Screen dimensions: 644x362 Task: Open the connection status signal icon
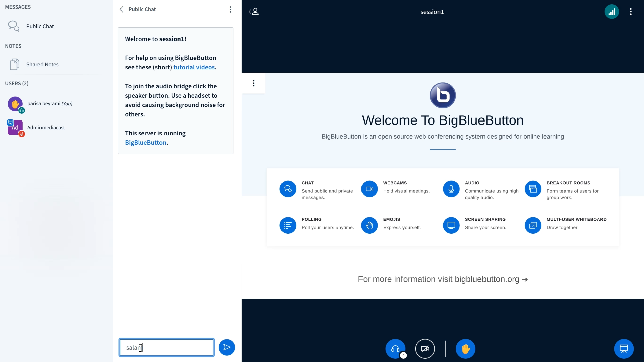pos(611,12)
